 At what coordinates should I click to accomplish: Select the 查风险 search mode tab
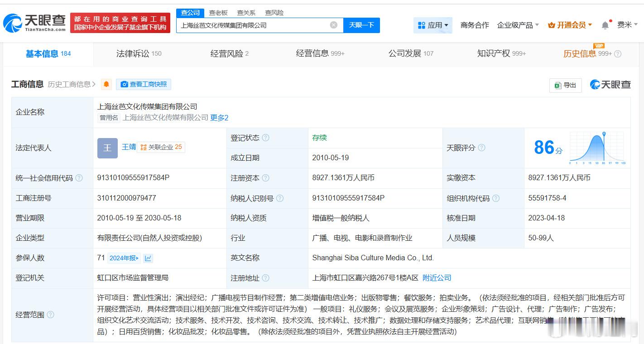coord(274,13)
